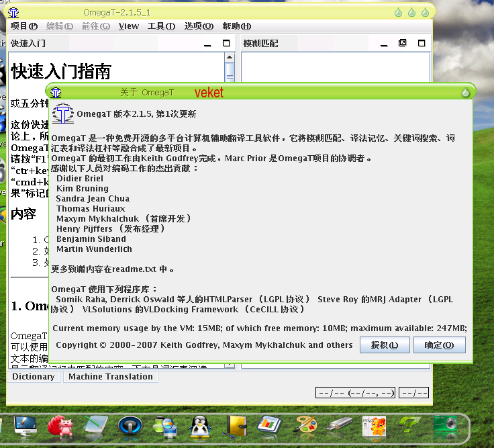Open the USB flash drive dock icon
Screen dimensions: 494x448
point(339,424)
